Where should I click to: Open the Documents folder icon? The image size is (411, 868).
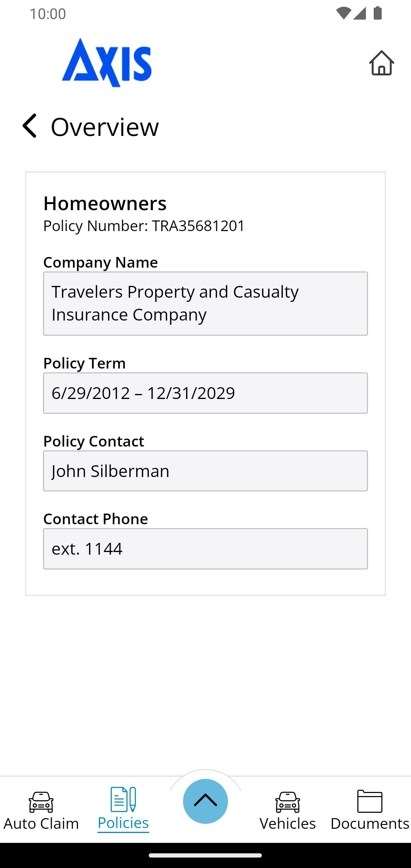(370, 801)
